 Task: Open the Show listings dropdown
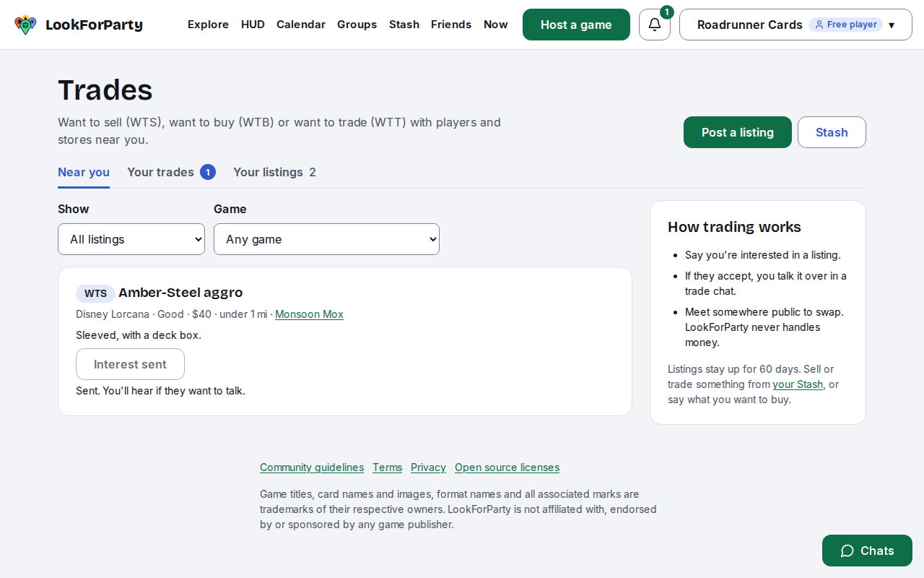[131, 239]
